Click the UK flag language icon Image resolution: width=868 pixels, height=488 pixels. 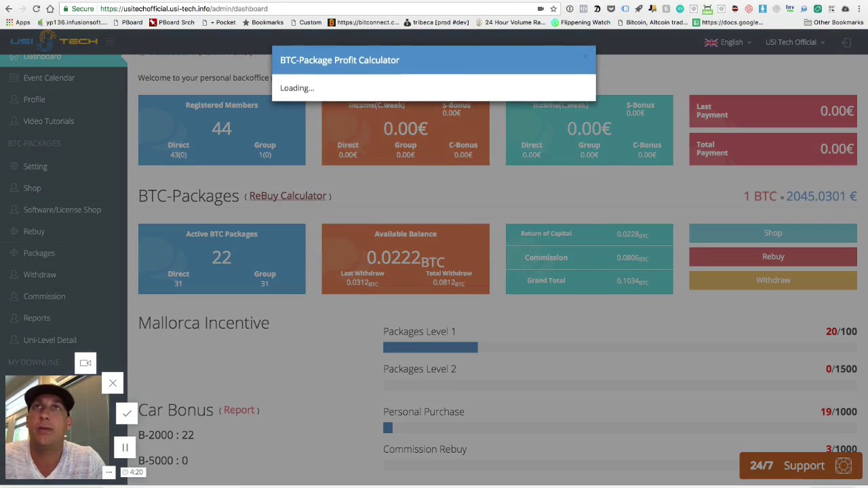pos(711,42)
